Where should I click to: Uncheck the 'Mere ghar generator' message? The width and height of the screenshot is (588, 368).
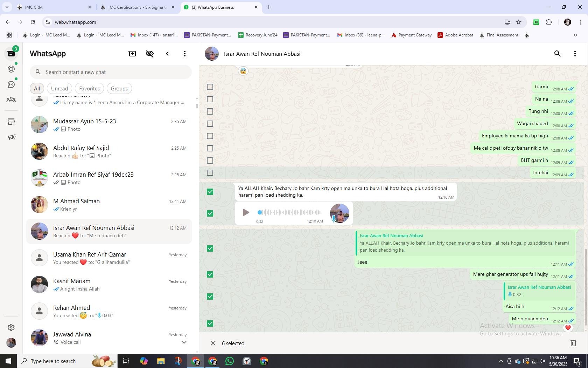(210, 274)
